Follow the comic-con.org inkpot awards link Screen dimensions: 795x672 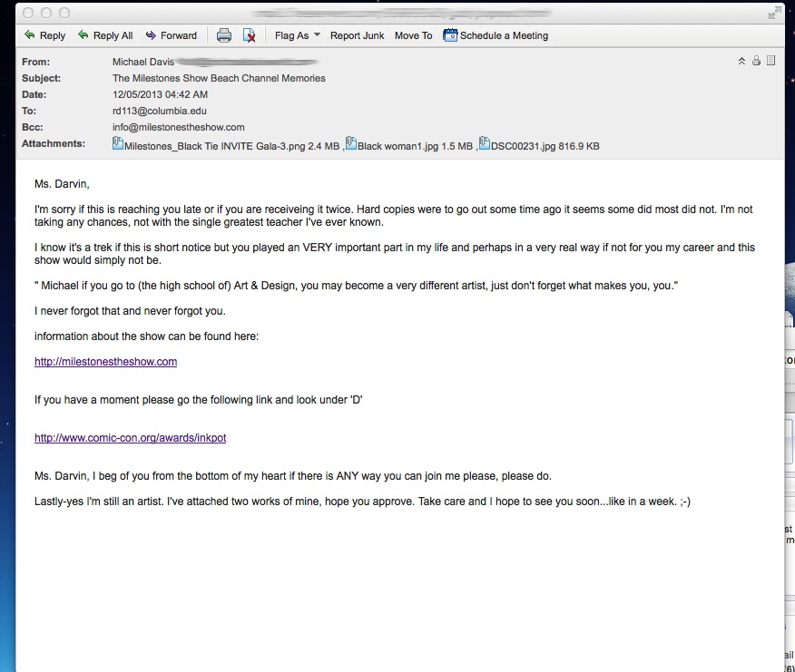click(130, 438)
